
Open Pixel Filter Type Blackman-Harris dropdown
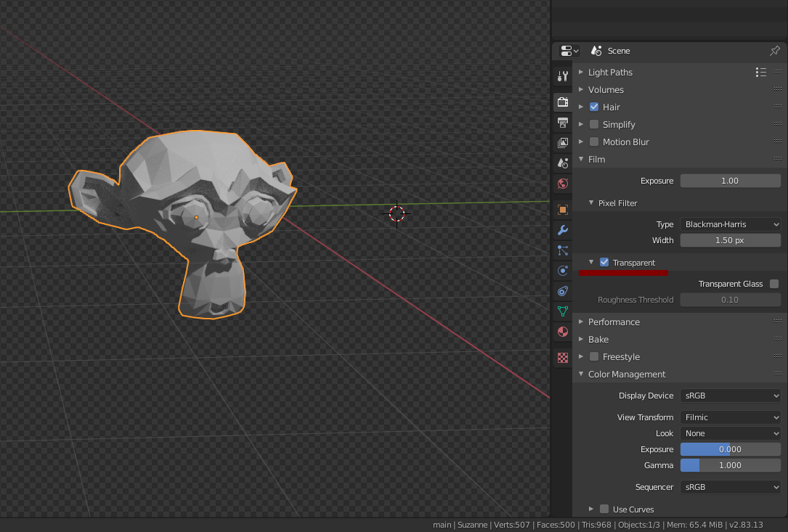click(730, 224)
